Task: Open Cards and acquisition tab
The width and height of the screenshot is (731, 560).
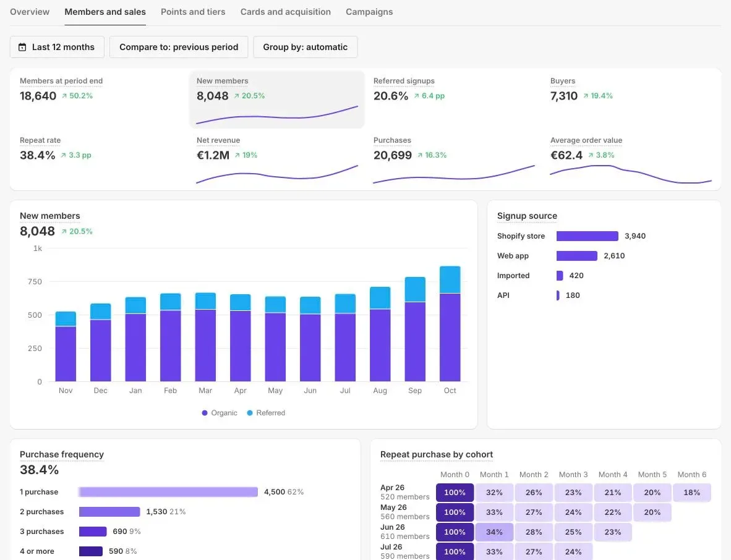Action: [285, 12]
